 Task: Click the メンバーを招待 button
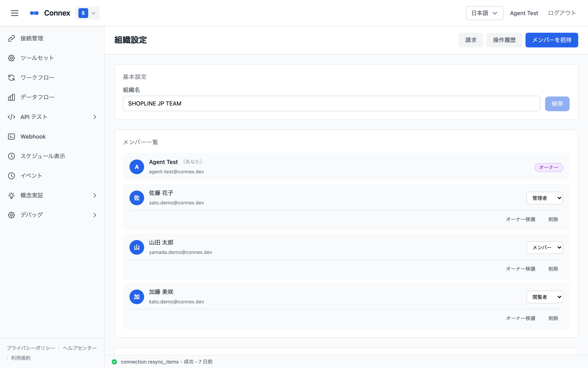pyautogui.click(x=551, y=40)
